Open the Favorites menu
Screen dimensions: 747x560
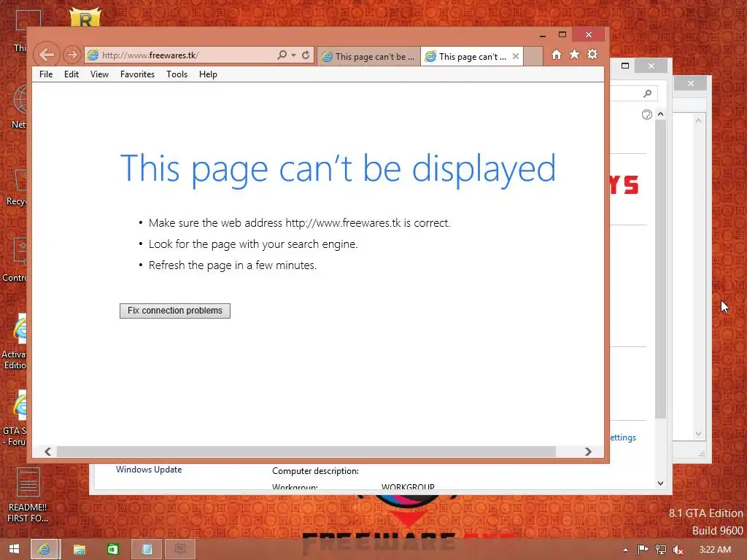click(x=137, y=74)
